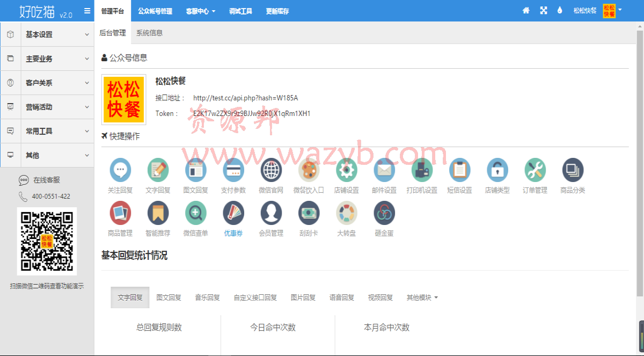
Task: Open the 其他模块 dropdown tab
Action: pyautogui.click(x=422, y=297)
